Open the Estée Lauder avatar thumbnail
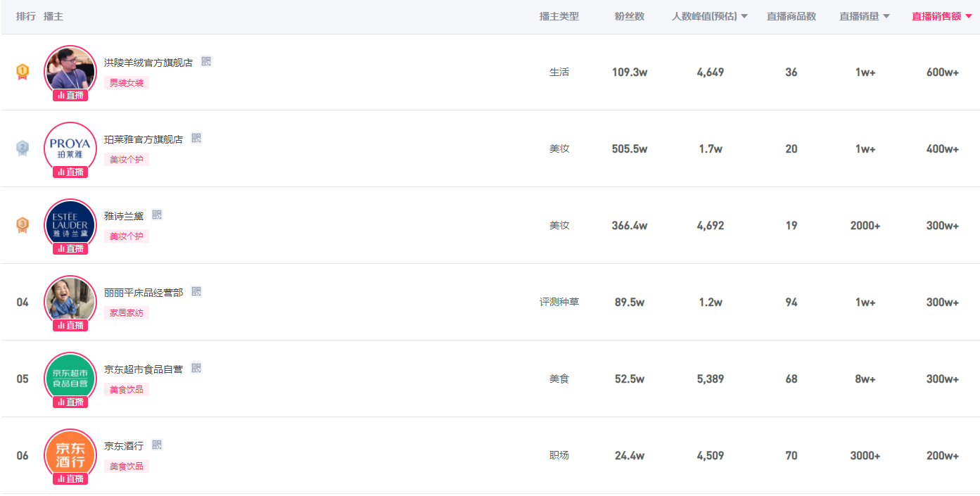 [x=70, y=222]
